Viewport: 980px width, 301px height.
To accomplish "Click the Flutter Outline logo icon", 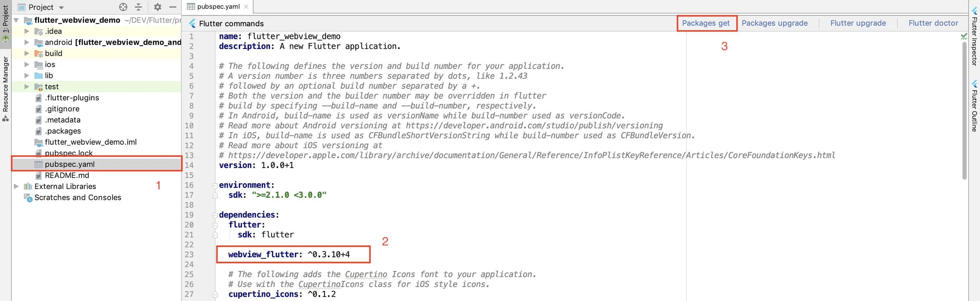I will (974, 84).
